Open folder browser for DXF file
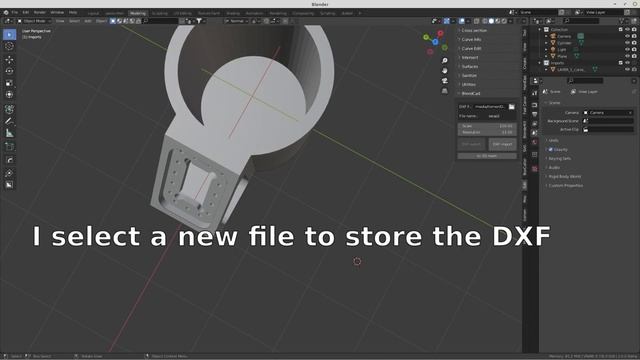Viewport: 640px width, 360px height. click(511, 107)
